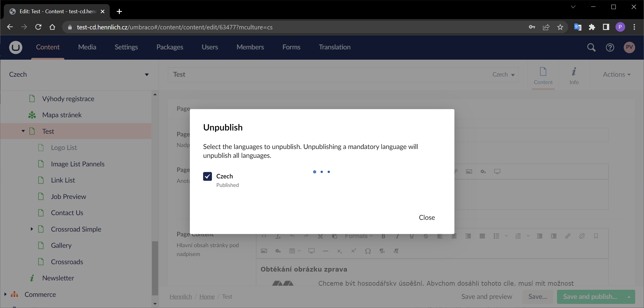Insert a special character with the omega icon
The height and width of the screenshot is (308, 644).
click(x=368, y=251)
